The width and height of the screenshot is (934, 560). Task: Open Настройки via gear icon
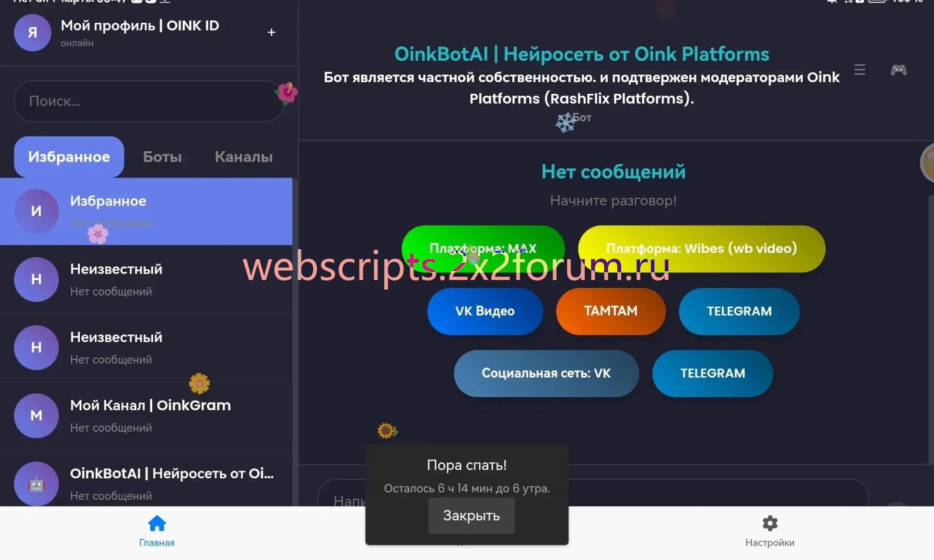tap(770, 524)
